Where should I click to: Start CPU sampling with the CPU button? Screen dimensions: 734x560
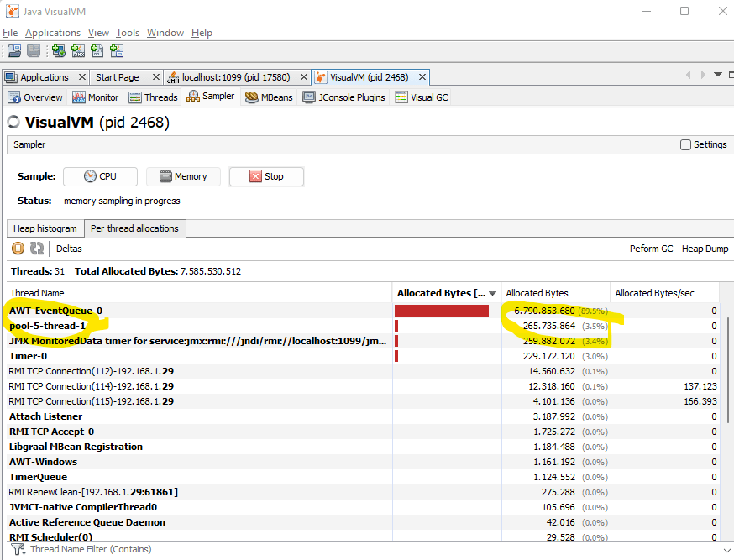coord(100,176)
